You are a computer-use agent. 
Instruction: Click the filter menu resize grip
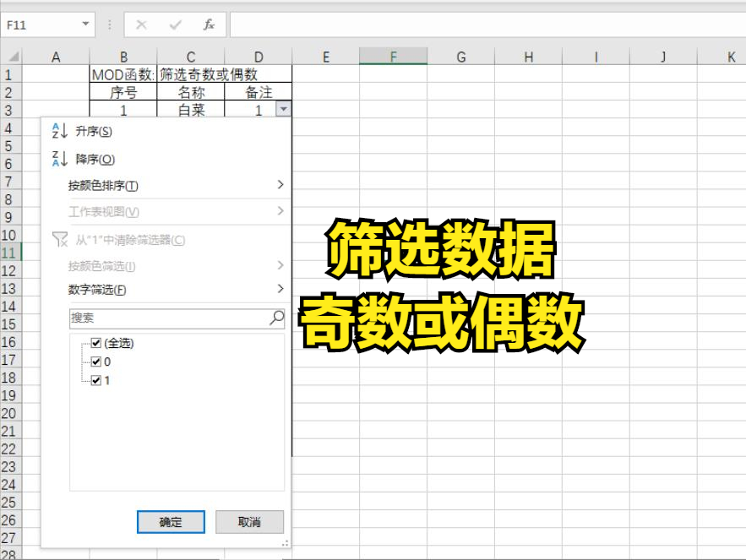click(x=285, y=543)
